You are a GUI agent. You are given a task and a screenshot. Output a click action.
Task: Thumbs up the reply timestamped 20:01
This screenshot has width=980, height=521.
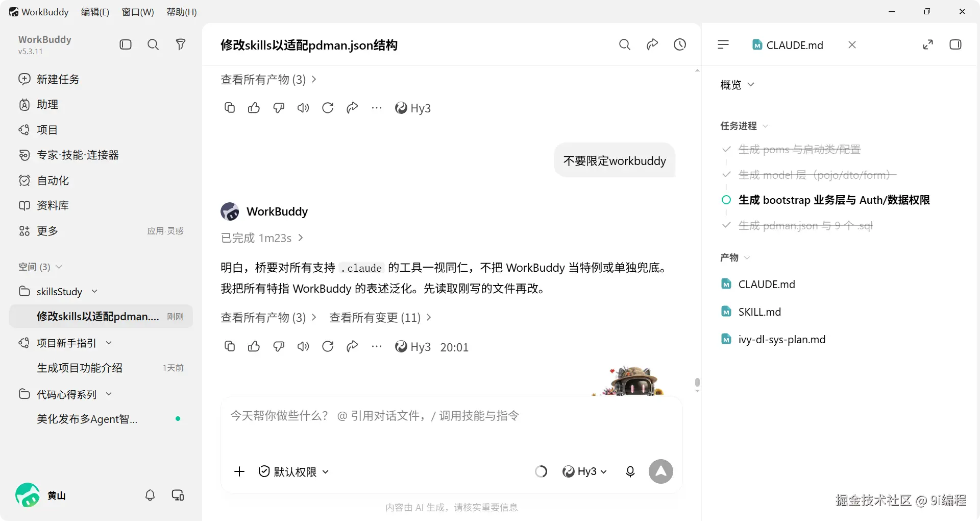tap(254, 347)
